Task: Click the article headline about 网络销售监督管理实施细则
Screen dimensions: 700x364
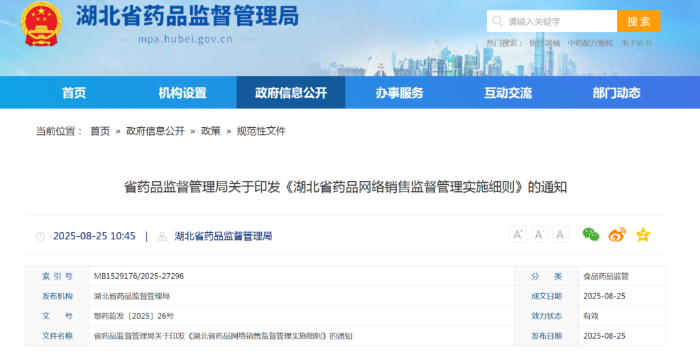Action: pos(345,187)
